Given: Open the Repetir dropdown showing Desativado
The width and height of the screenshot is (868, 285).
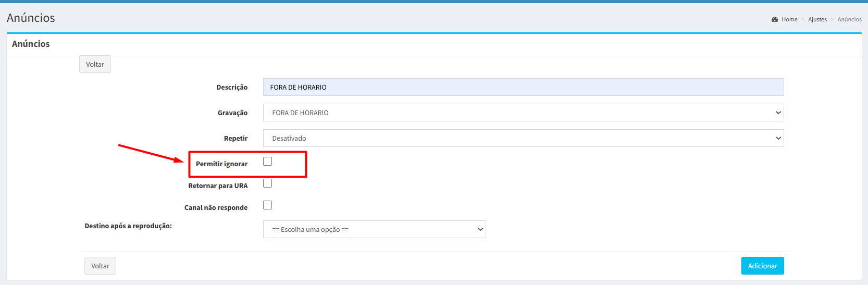Looking at the screenshot, I should click(x=523, y=138).
